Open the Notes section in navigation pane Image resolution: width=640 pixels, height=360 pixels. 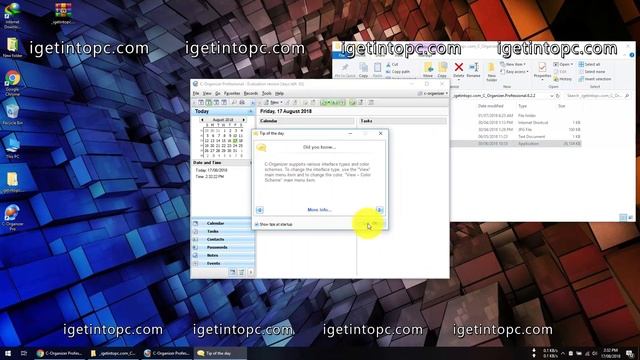(x=223, y=256)
